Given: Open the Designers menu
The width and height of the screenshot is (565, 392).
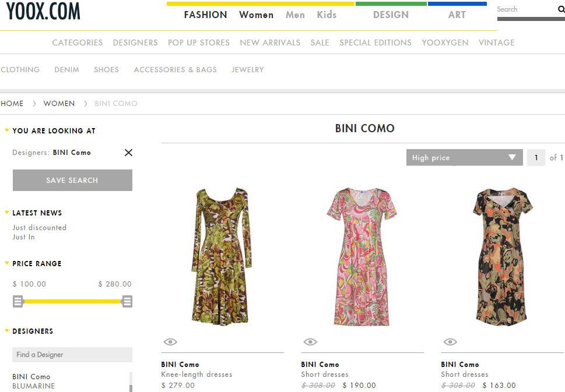Looking at the screenshot, I should tap(135, 43).
